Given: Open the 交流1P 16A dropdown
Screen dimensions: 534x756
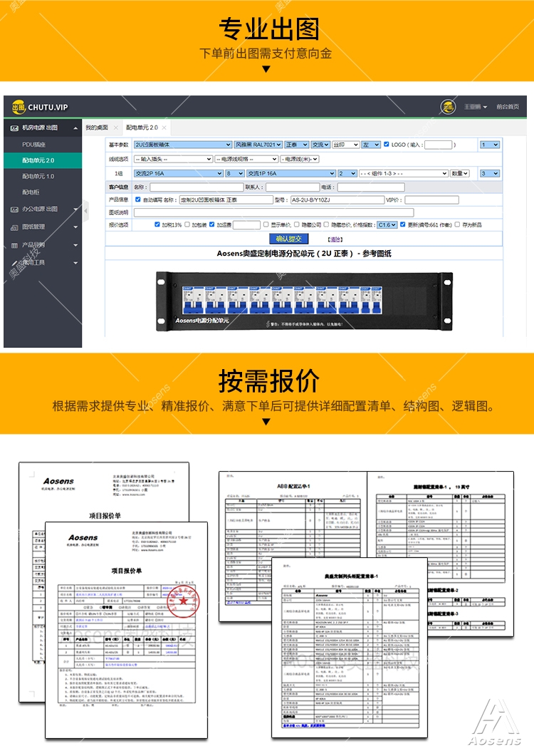Looking at the screenshot, I should [x=291, y=174].
